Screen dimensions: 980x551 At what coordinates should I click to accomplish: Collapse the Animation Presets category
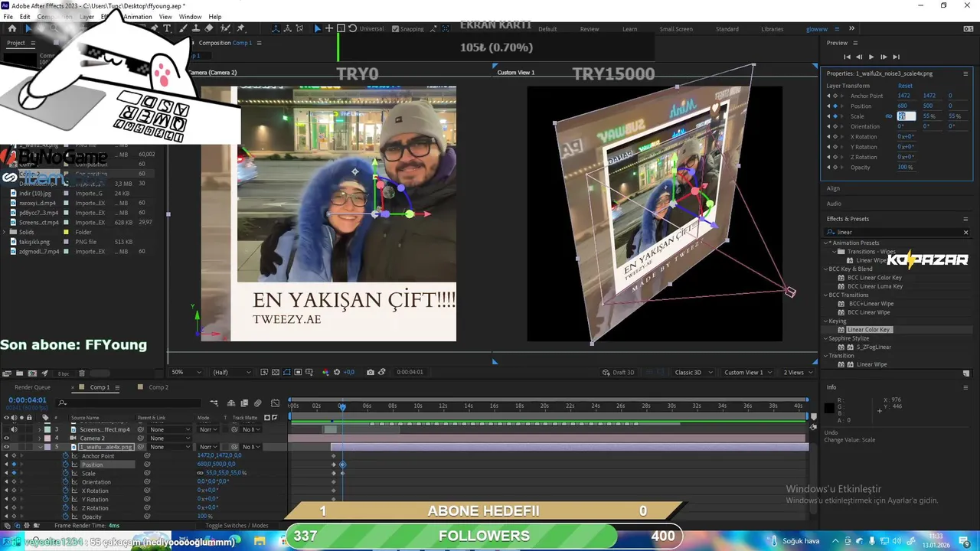pos(827,243)
